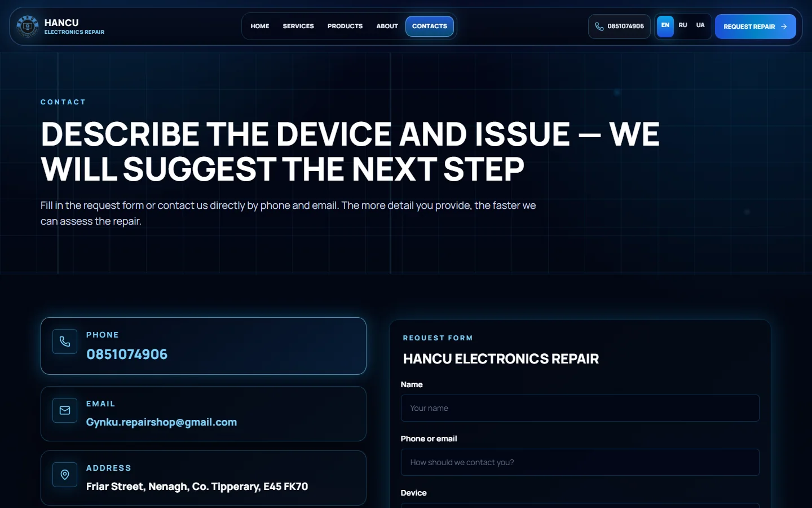Click the Request Repair button
Screen dimensions: 812x508
coord(756,27)
